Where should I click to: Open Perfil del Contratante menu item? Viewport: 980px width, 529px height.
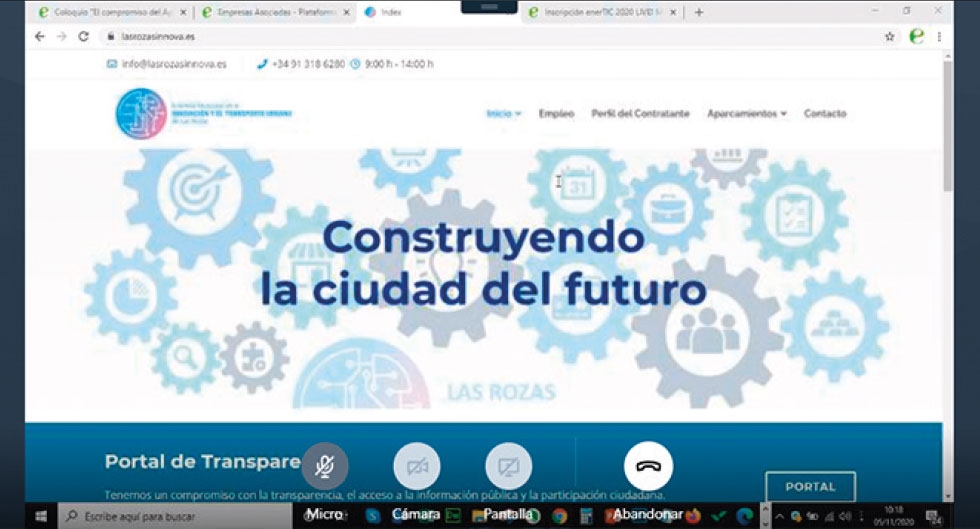click(x=640, y=114)
